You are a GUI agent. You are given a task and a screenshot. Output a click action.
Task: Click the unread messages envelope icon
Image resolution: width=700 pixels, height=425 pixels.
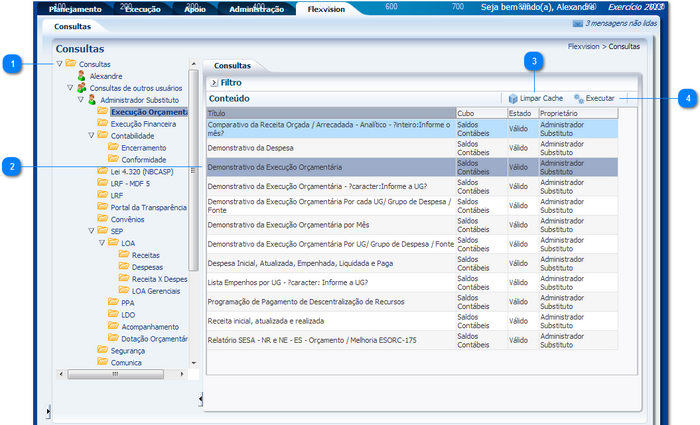[578, 23]
